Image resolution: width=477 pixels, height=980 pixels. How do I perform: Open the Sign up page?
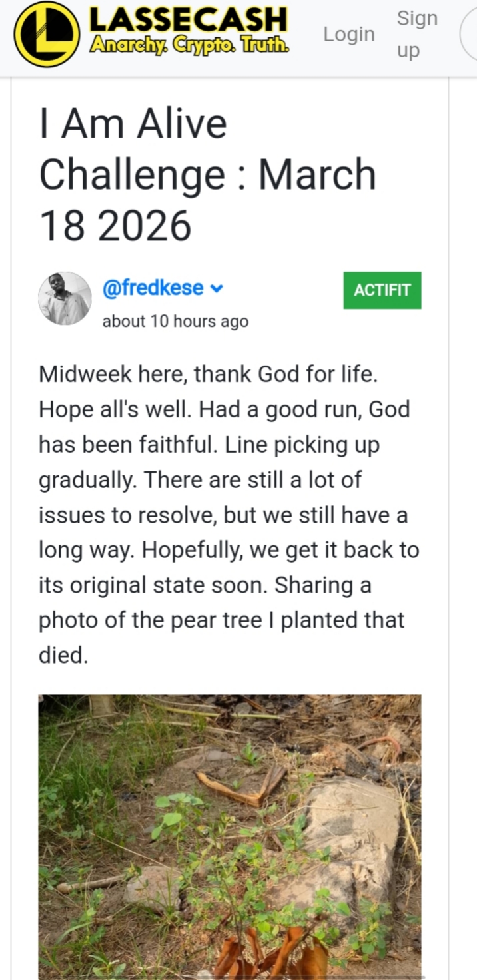[416, 34]
